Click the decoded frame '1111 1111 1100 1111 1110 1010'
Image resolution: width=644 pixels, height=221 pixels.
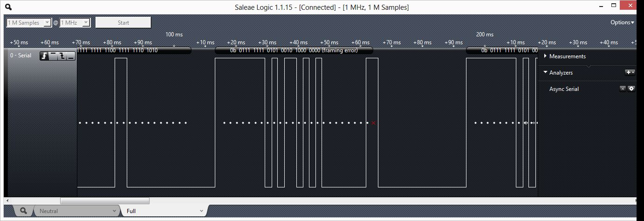[134, 50]
